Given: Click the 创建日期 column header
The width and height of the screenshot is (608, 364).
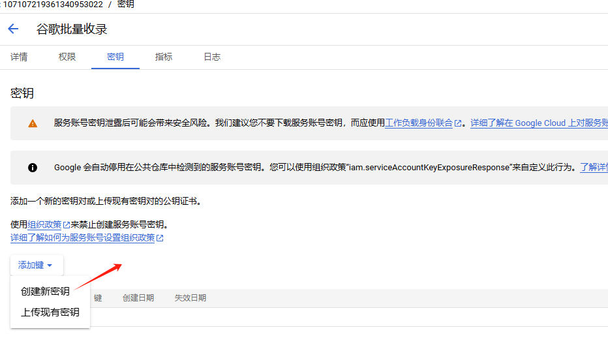Looking at the screenshot, I should (x=138, y=297).
